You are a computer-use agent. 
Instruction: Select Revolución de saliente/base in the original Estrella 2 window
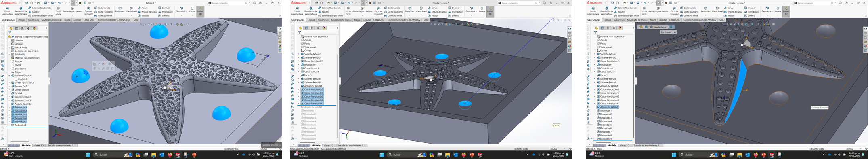click(x=21, y=11)
